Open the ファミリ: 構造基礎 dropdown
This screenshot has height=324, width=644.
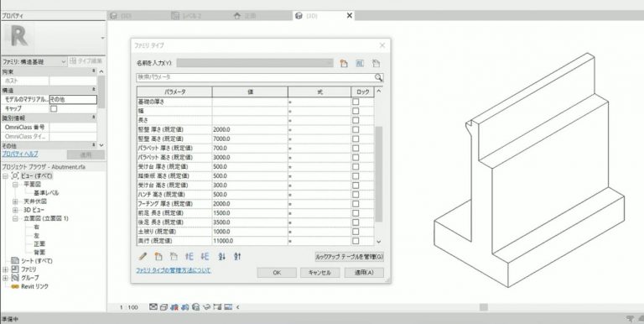(x=34, y=61)
